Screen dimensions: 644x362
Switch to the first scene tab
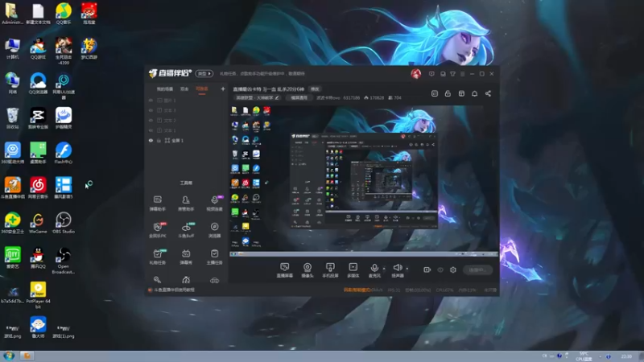(165, 89)
